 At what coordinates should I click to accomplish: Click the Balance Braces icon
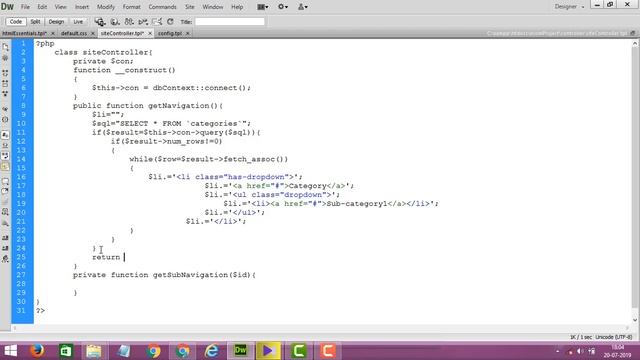(x=5, y=120)
